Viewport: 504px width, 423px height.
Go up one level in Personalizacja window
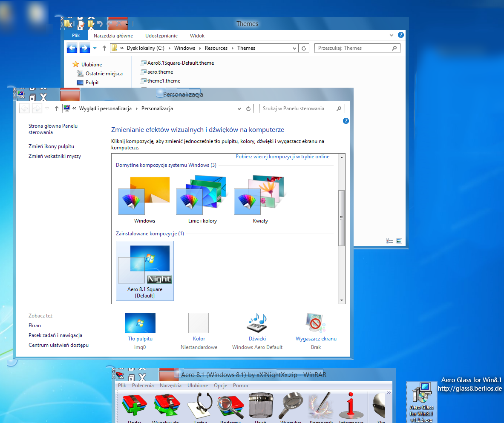pos(57,109)
